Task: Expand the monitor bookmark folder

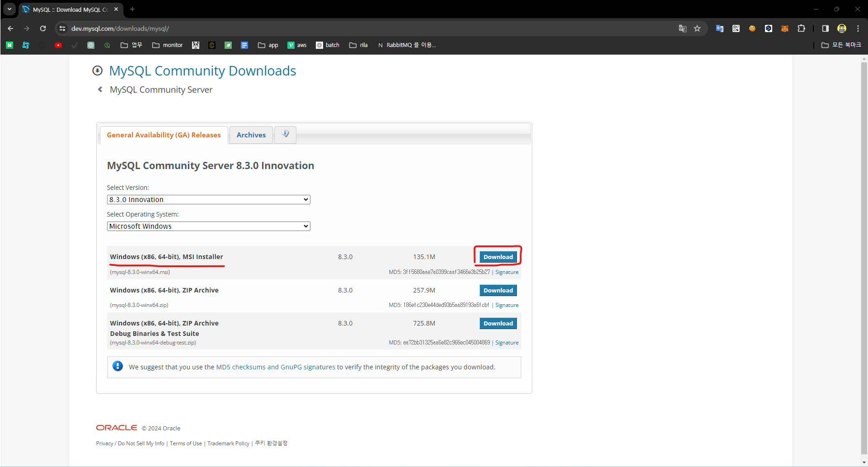Action: [x=168, y=45]
